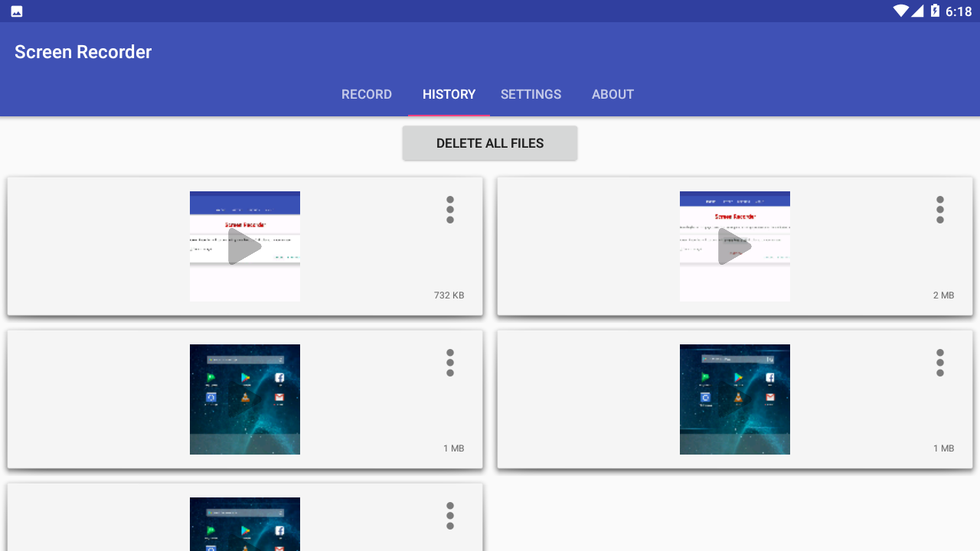
Task: Tap the picture notification icon in status bar
Action: [17, 11]
